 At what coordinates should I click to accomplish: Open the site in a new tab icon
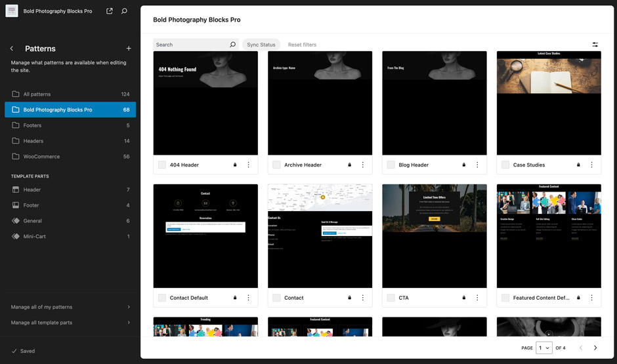(110, 11)
